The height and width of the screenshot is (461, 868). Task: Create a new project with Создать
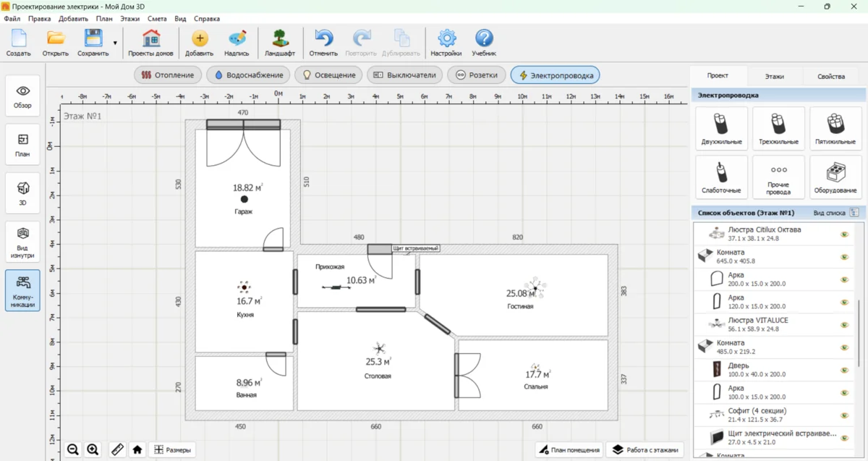[x=18, y=43]
